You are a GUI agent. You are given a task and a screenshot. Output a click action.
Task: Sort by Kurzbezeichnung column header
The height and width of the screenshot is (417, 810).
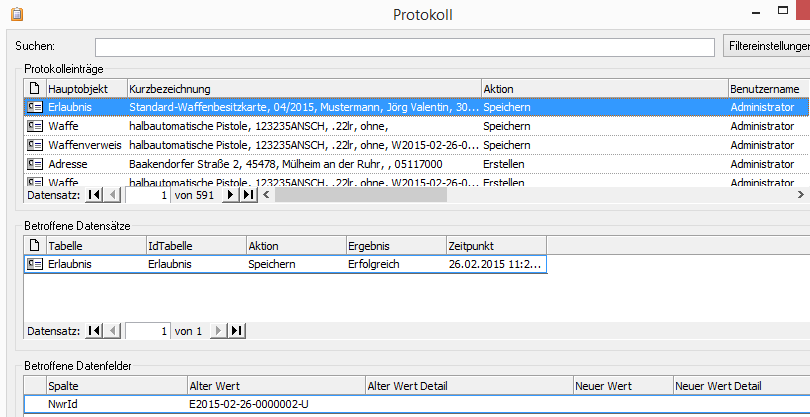[x=303, y=89]
